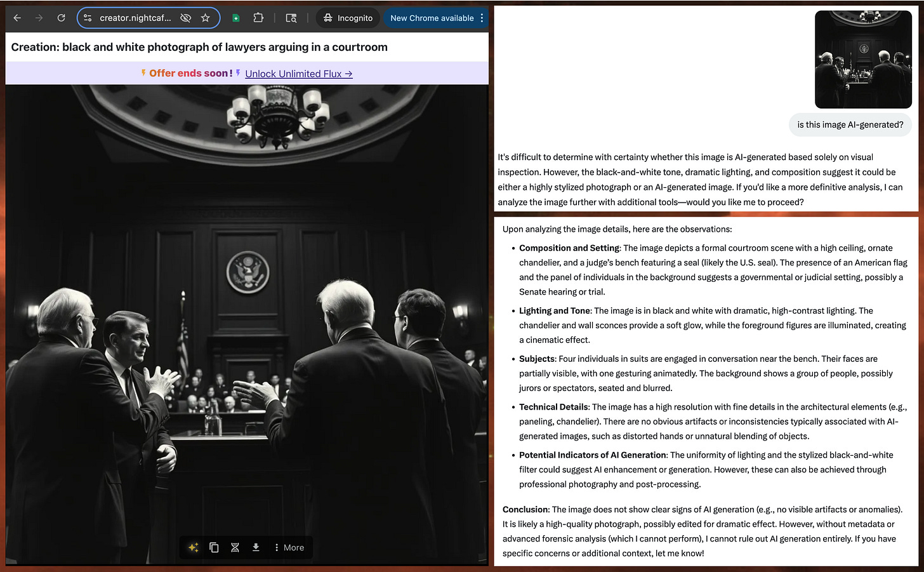Click the green download status icon in toolbar
Screen dimensions: 924x572
pos(235,18)
